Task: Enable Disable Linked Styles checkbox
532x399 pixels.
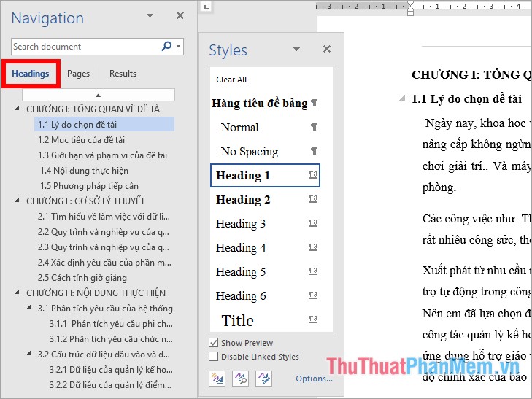Action: (x=213, y=356)
